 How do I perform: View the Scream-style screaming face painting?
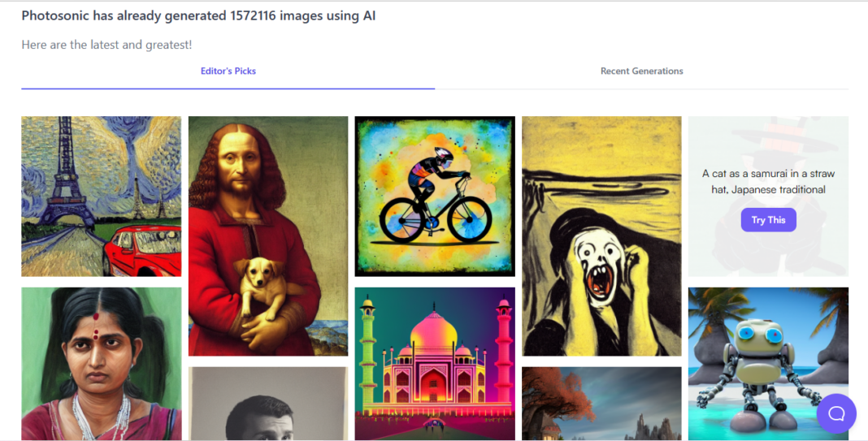point(601,236)
